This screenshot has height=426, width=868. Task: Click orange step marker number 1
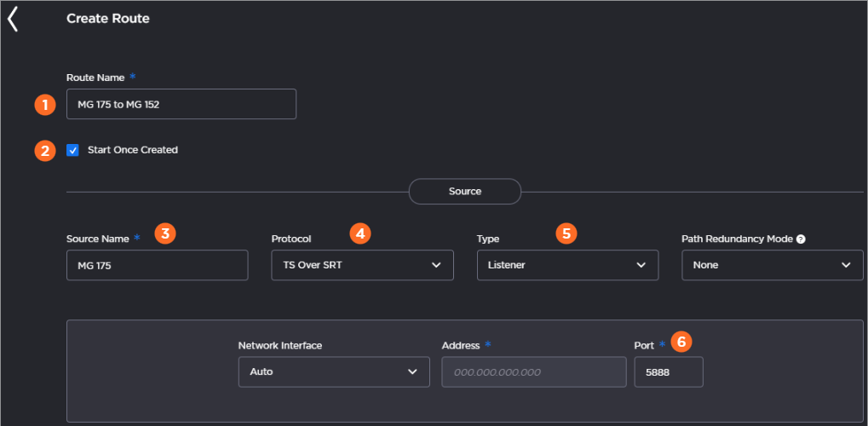click(45, 104)
